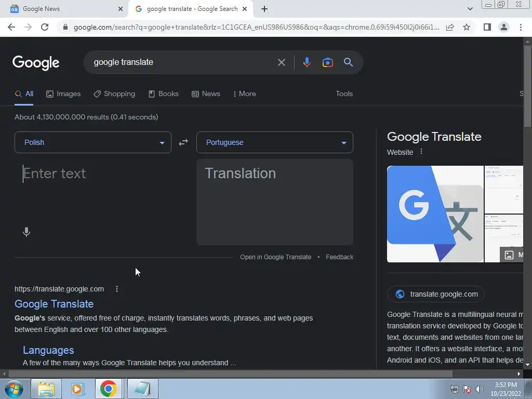Expand the Portuguese target language dropdown
The image size is (532, 399).
pyautogui.click(x=275, y=142)
